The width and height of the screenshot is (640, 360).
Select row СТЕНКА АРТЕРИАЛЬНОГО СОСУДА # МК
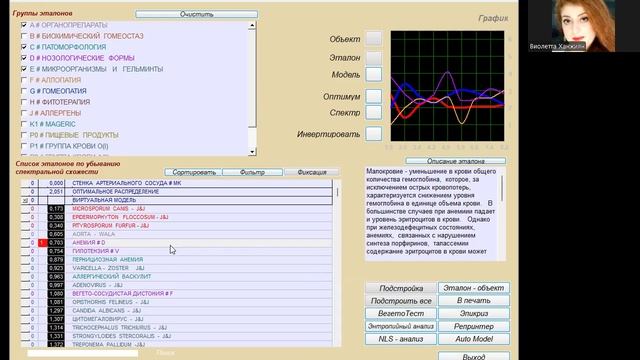(x=177, y=183)
